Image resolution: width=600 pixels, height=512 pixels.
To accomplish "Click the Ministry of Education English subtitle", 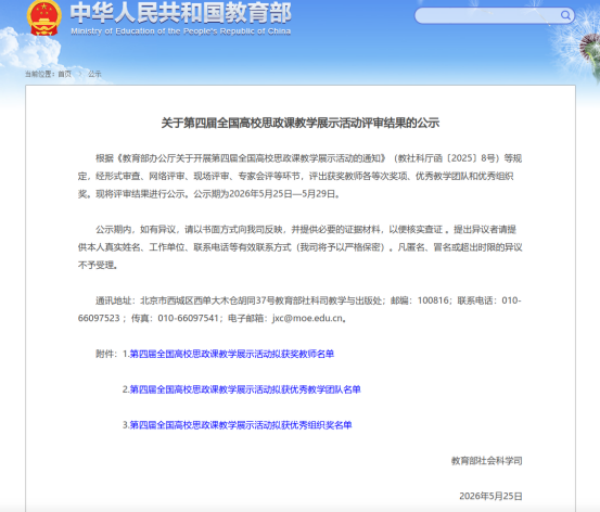I will [181, 31].
